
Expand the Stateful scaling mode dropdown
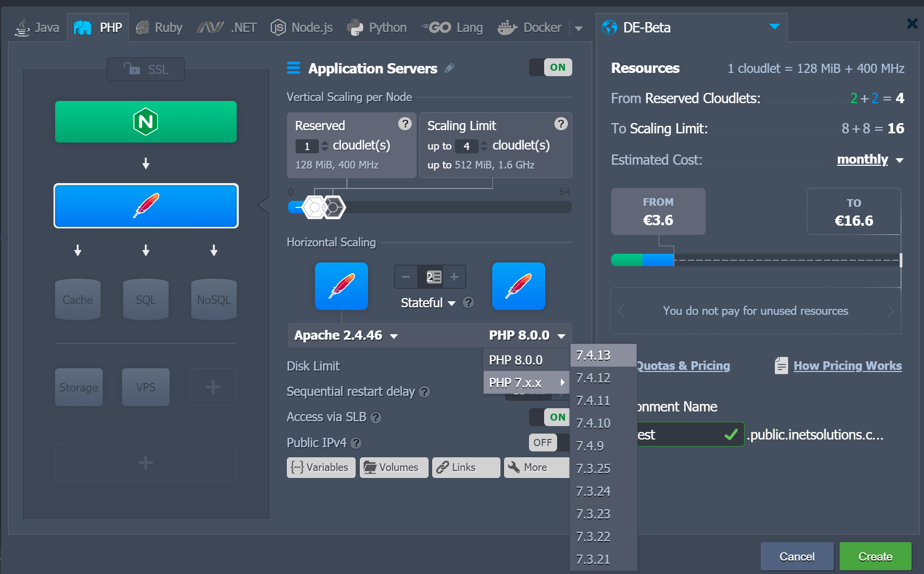[x=428, y=303]
